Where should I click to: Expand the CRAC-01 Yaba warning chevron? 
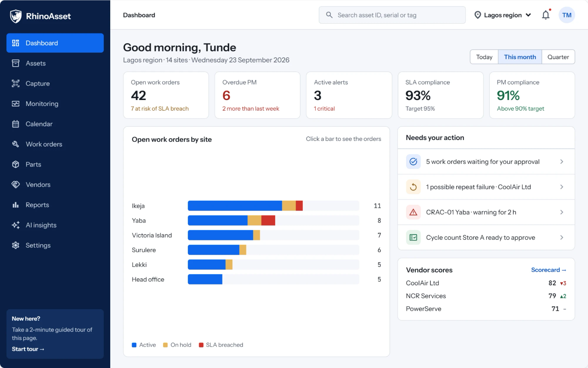[562, 212]
